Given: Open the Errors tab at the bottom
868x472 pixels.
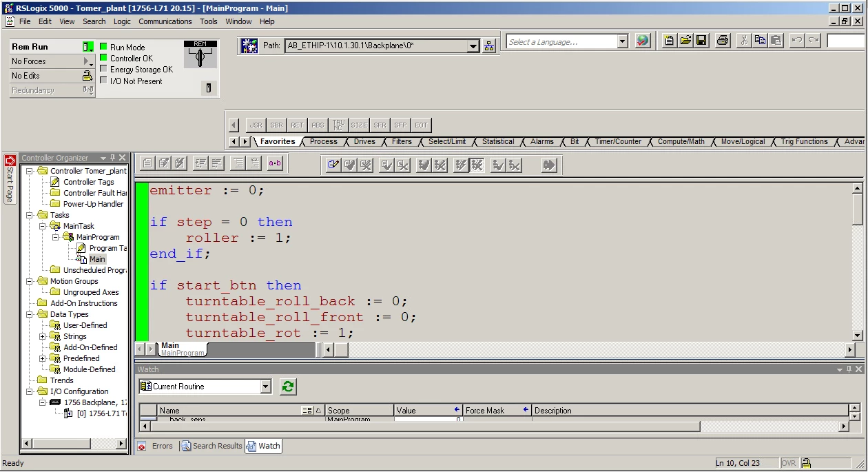Looking at the screenshot, I should pyautogui.click(x=156, y=446).
